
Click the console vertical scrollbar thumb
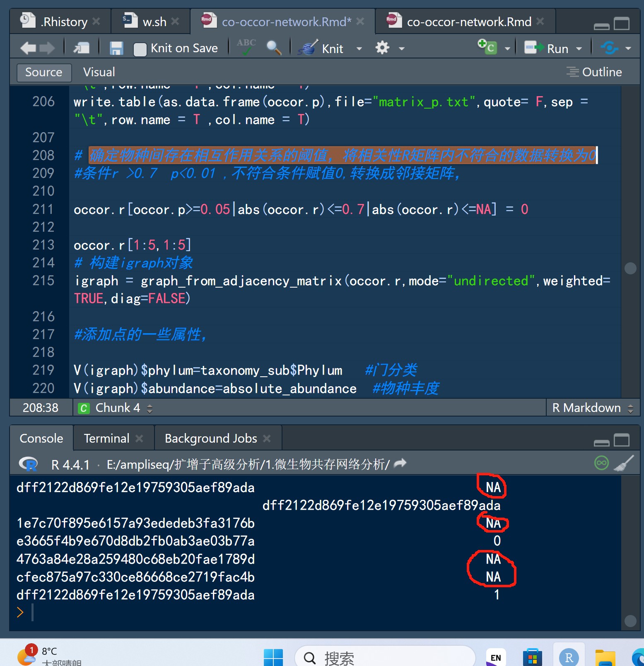pos(630,621)
